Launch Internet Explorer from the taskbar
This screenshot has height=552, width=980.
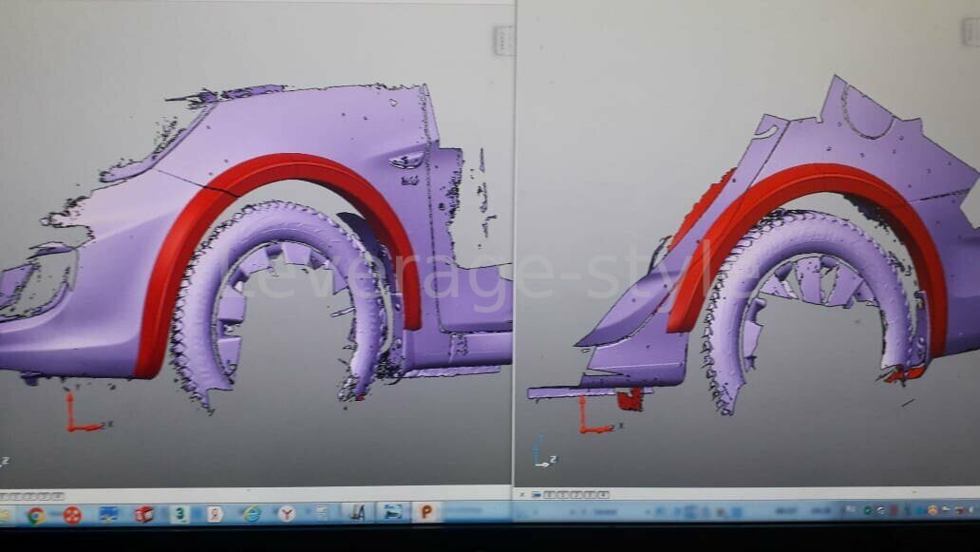(x=252, y=513)
